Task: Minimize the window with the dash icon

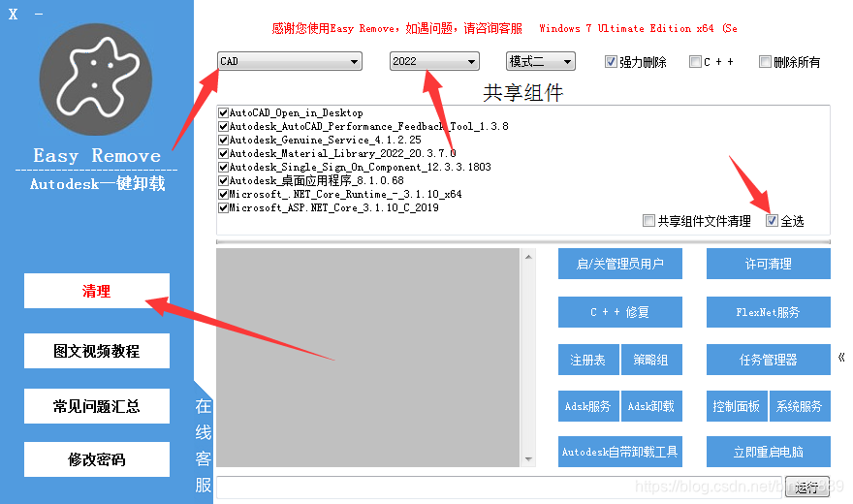Action: coord(39,15)
